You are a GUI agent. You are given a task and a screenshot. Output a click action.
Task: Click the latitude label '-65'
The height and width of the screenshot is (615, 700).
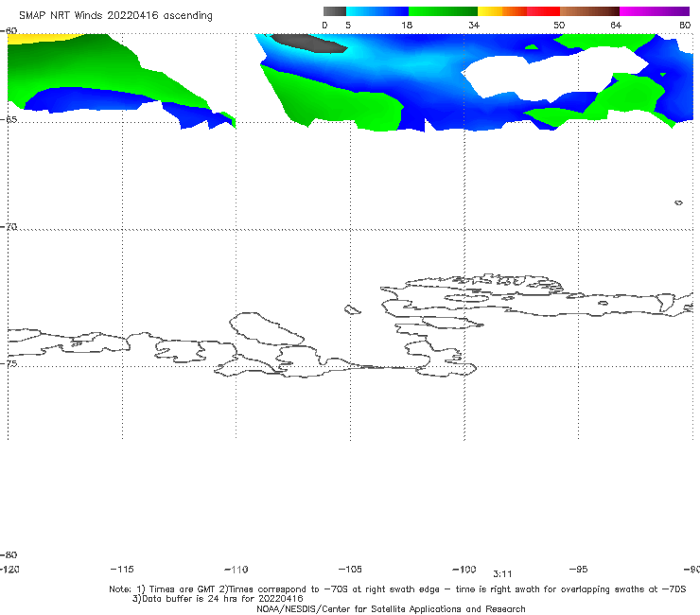tap(9, 119)
